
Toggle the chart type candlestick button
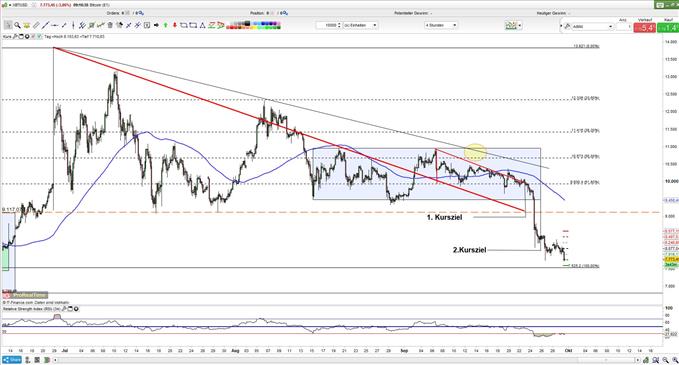[511, 26]
